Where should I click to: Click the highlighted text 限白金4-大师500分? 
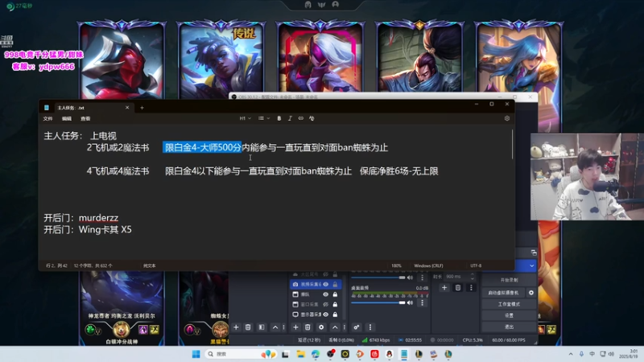(203, 147)
